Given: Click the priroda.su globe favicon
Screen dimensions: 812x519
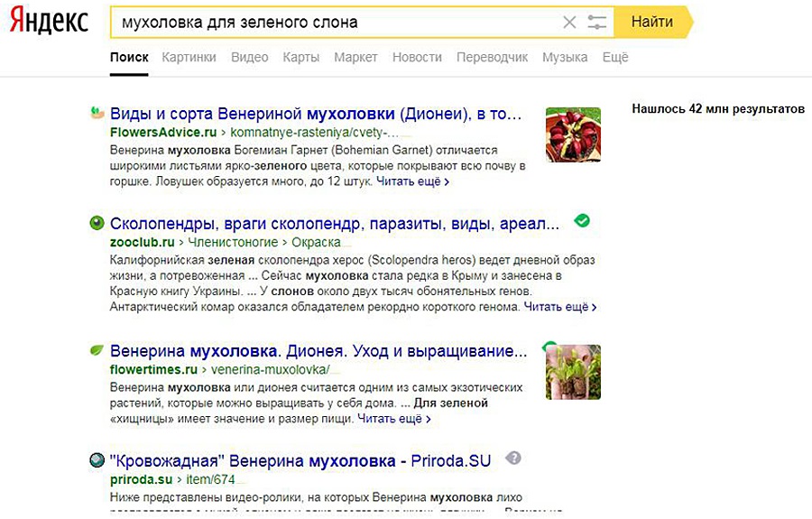Looking at the screenshot, I should point(97,460).
